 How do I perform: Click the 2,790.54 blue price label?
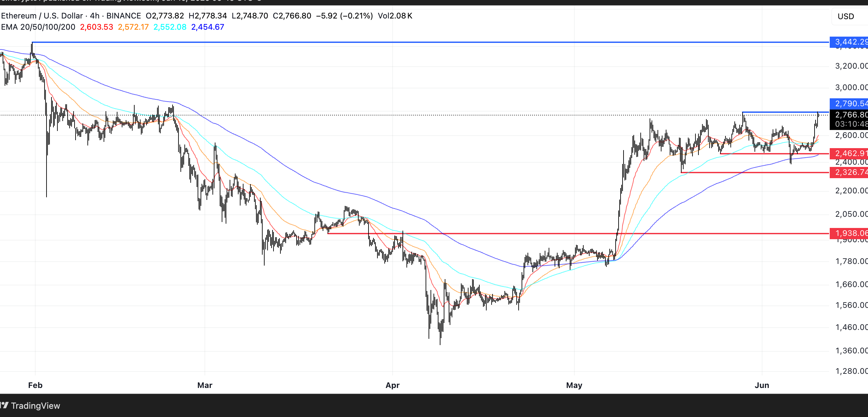pos(849,103)
